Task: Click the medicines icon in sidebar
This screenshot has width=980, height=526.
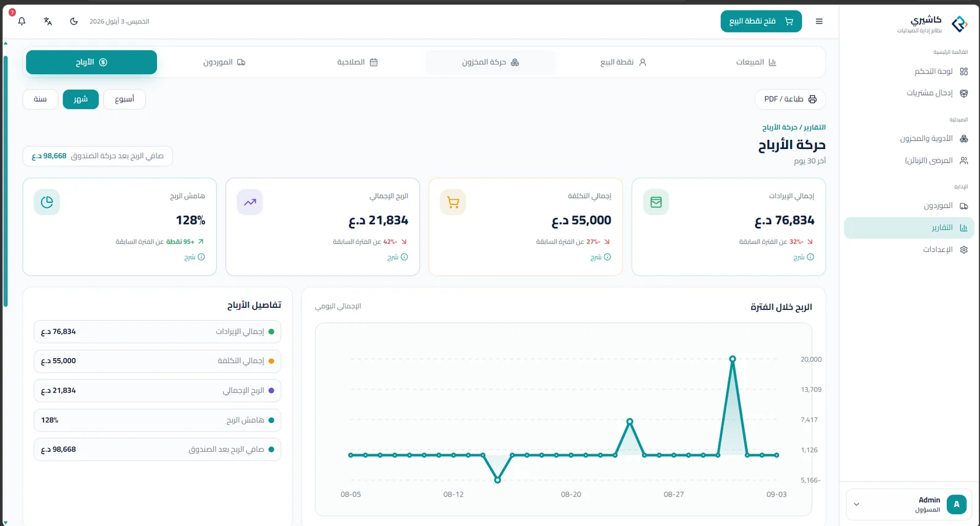Action: [963, 139]
